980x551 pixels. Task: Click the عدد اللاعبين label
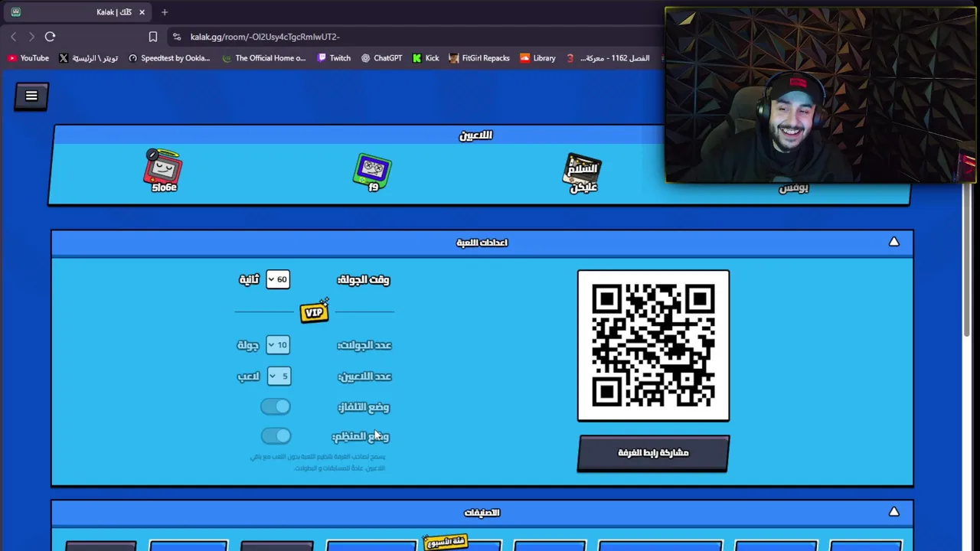tap(364, 377)
